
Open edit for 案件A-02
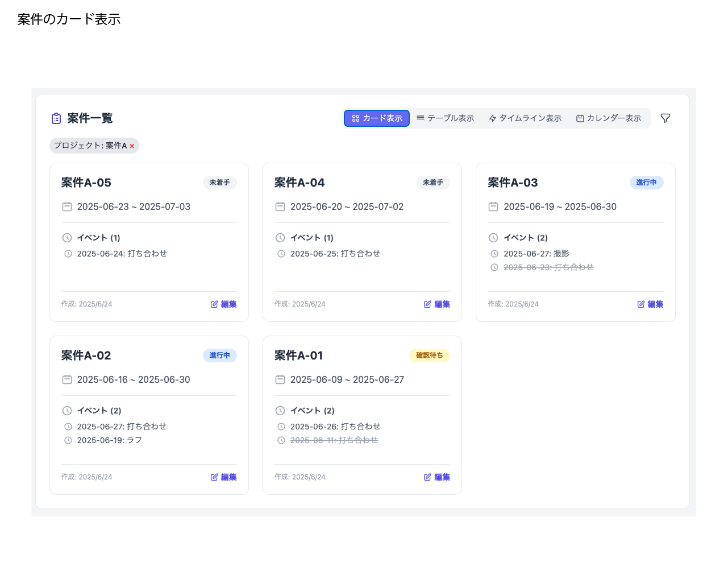click(223, 477)
